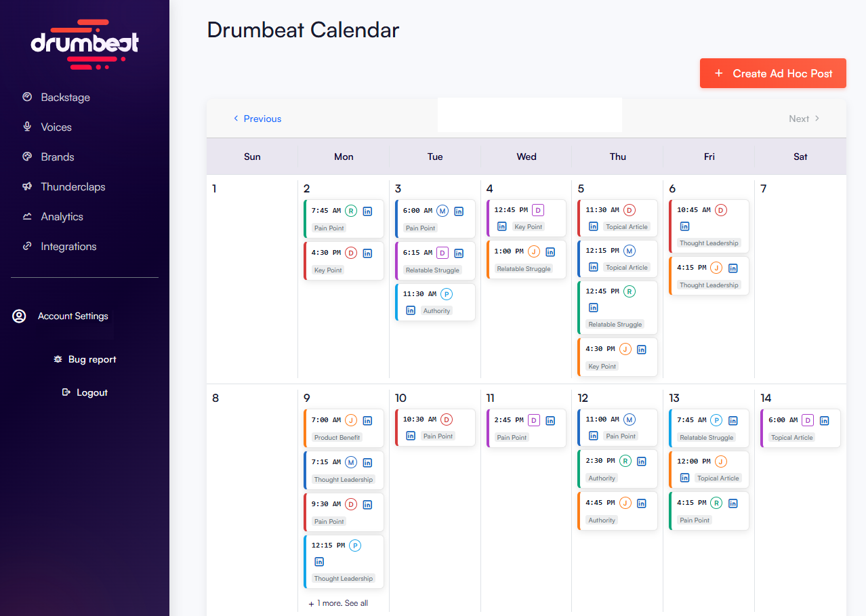Click the Thunderclaps megaphone icon
The height and width of the screenshot is (616, 866).
coord(27,186)
